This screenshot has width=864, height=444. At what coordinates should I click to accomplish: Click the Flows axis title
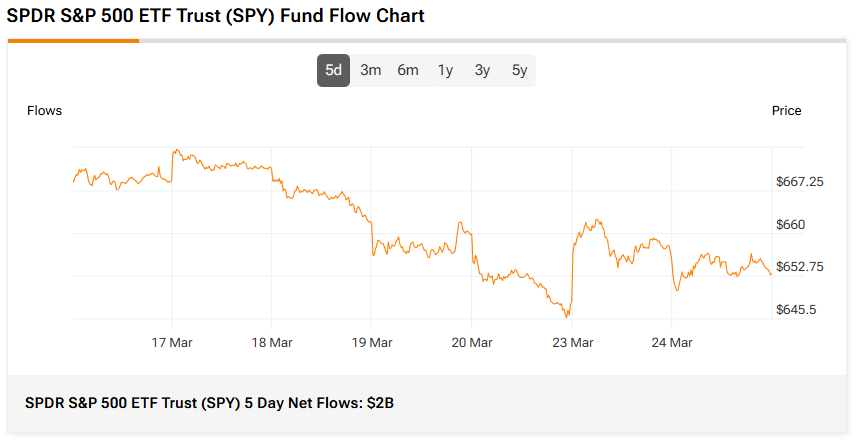click(44, 111)
